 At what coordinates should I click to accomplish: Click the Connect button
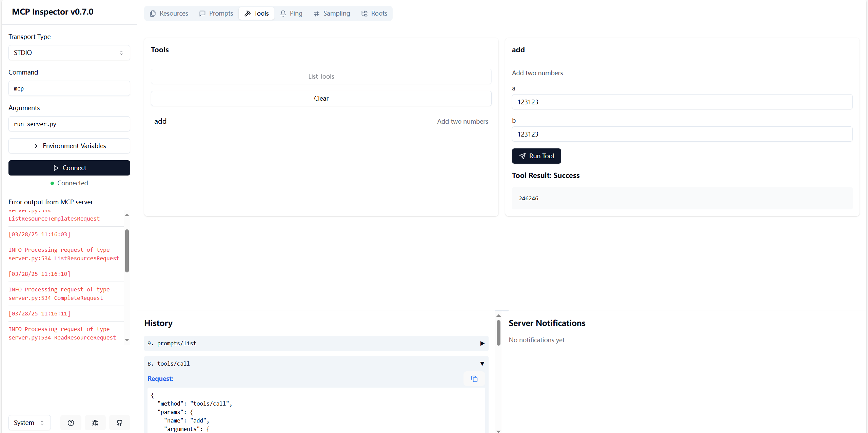pyautogui.click(x=69, y=168)
